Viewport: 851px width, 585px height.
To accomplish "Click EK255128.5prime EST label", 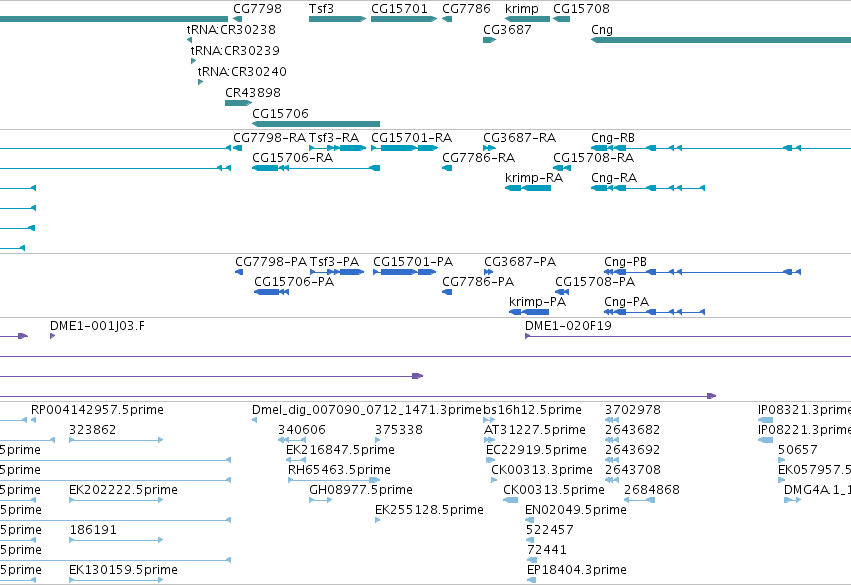I will point(429,510).
